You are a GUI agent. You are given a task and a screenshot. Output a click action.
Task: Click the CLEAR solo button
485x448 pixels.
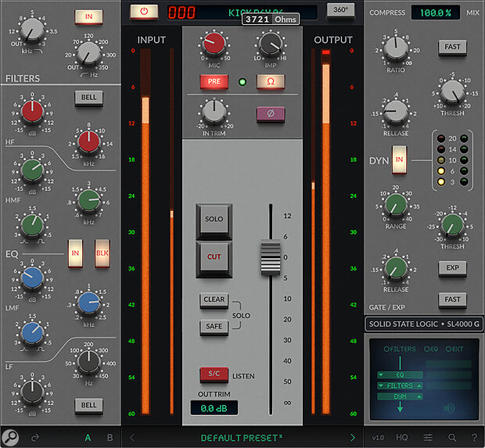214,300
